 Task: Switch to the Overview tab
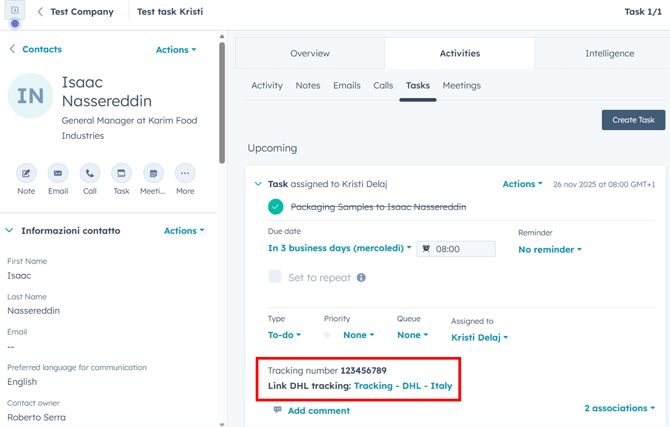point(310,53)
